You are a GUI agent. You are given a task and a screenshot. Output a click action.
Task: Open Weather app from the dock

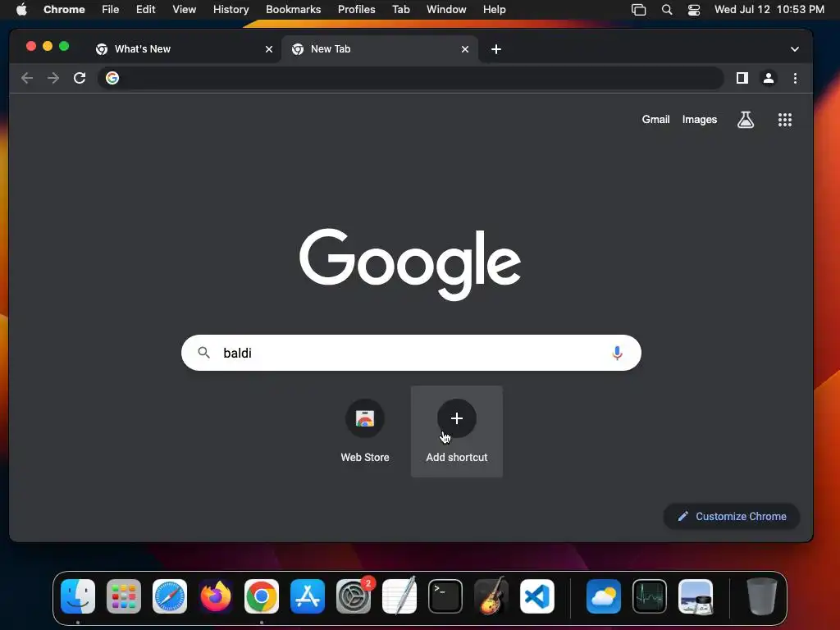click(x=604, y=596)
